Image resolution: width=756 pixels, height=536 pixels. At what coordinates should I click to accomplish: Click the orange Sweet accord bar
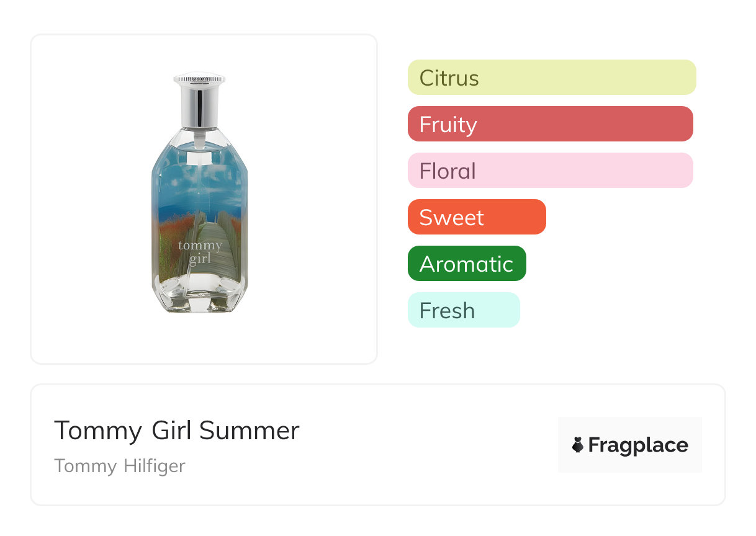coord(477,217)
